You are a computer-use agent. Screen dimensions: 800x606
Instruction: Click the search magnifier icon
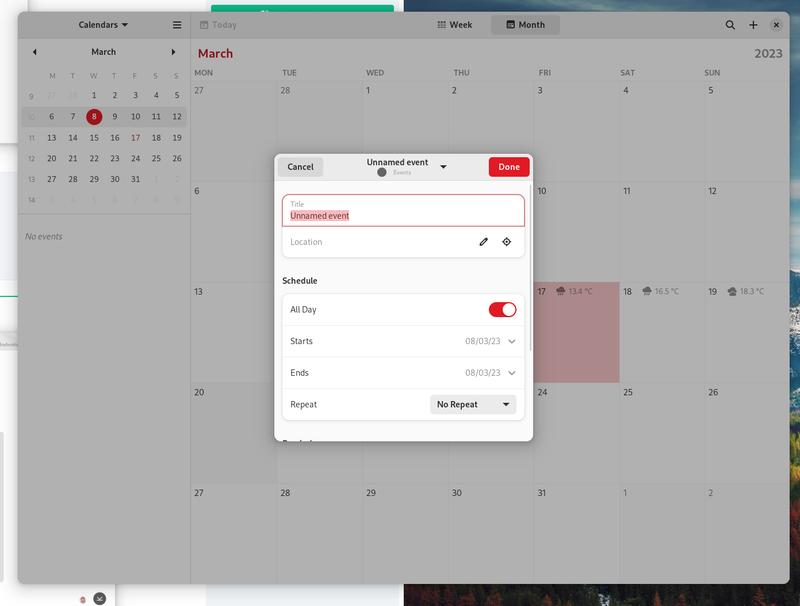point(730,24)
